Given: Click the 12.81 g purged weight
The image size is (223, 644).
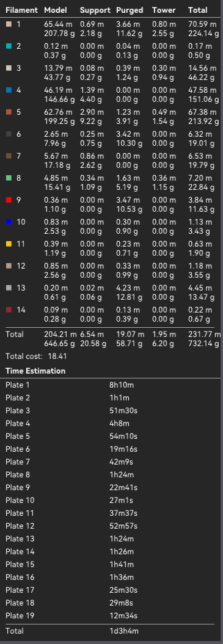Looking at the screenshot, I should [129, 297].
